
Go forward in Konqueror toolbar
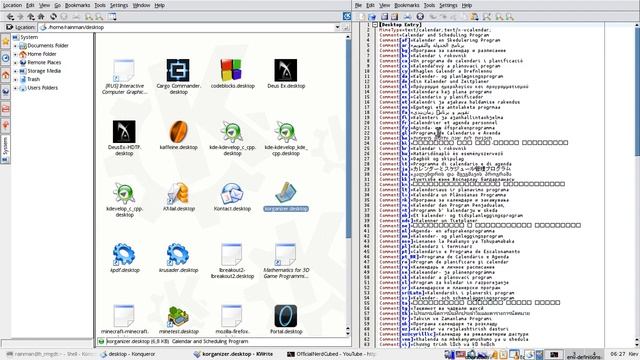(20, 17)
